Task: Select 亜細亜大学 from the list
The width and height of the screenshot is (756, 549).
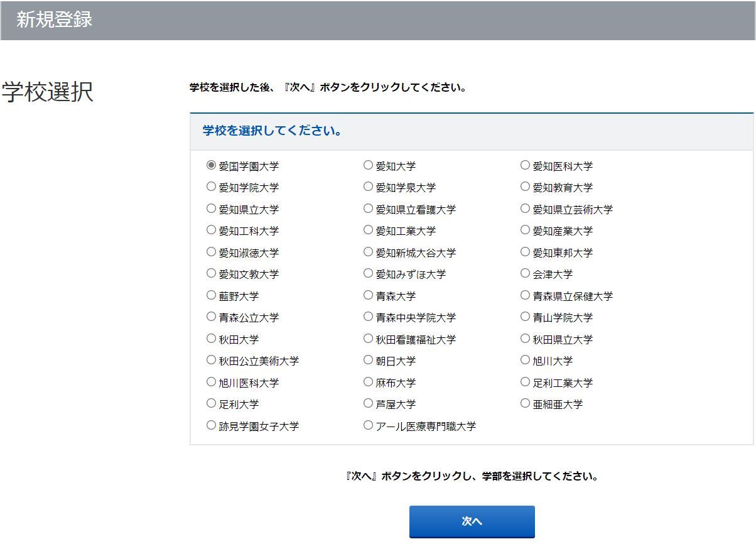Action: (x=525, y=403)
